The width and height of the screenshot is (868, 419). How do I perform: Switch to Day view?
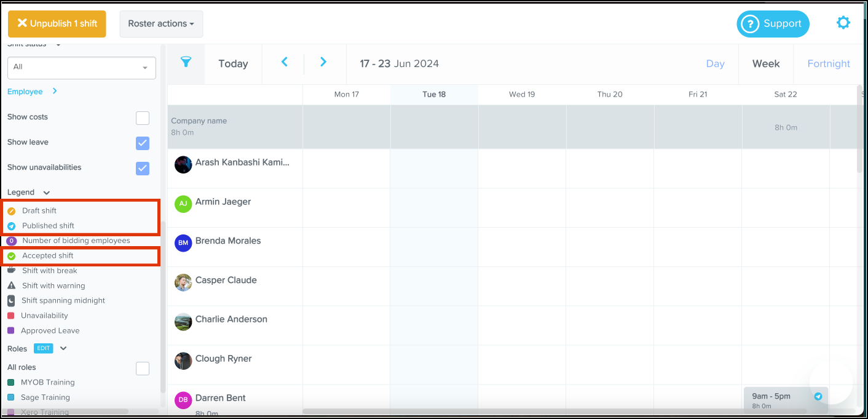tap(715, 64)
